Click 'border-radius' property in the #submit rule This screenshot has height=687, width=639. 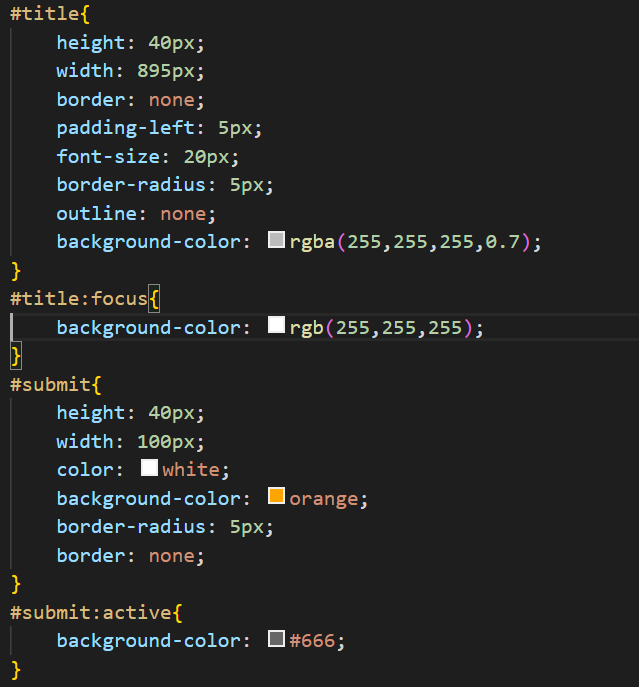[131, 527]
